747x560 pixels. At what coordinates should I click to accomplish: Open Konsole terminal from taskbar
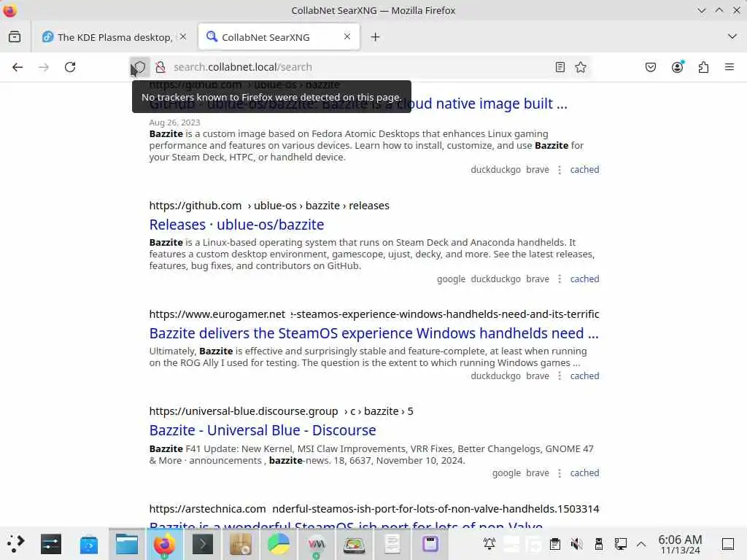pyautogui.click(x=203, y=544)
